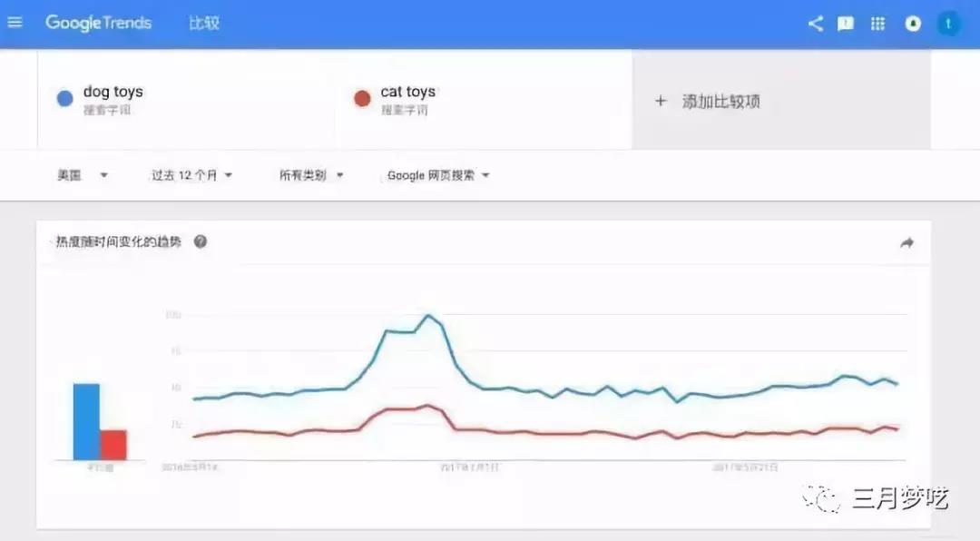Click the peak of the blue trend line
Viewport: 980px width, 541px height.
[x=428, y=316]
